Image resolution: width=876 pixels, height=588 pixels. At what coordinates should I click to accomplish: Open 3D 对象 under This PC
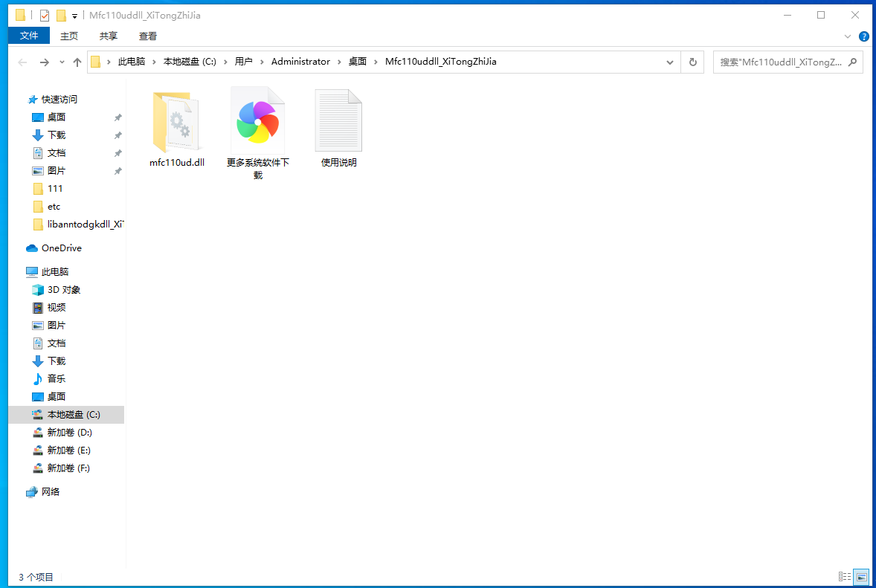tap(64, 290)
